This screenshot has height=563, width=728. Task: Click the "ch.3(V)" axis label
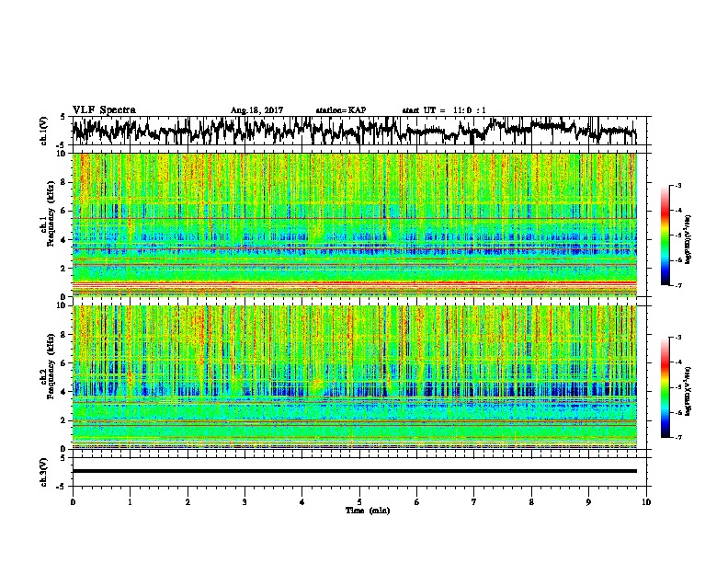tap(44, 472)
